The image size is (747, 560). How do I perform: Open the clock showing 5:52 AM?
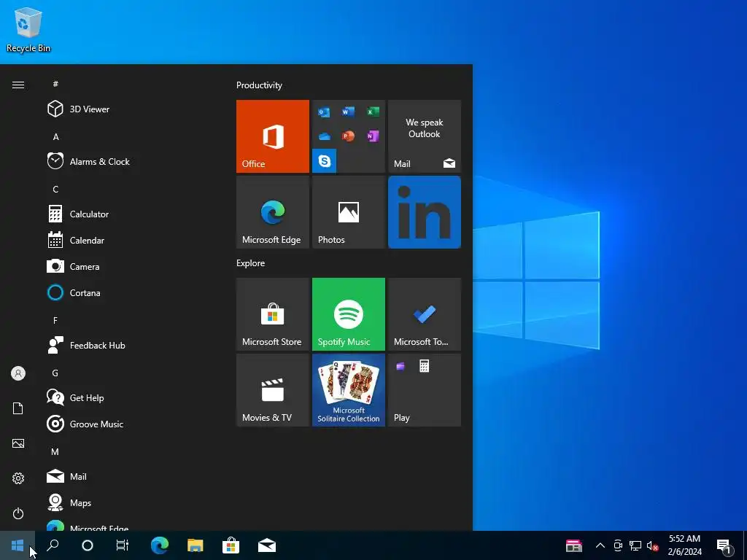tap(684, 545)
